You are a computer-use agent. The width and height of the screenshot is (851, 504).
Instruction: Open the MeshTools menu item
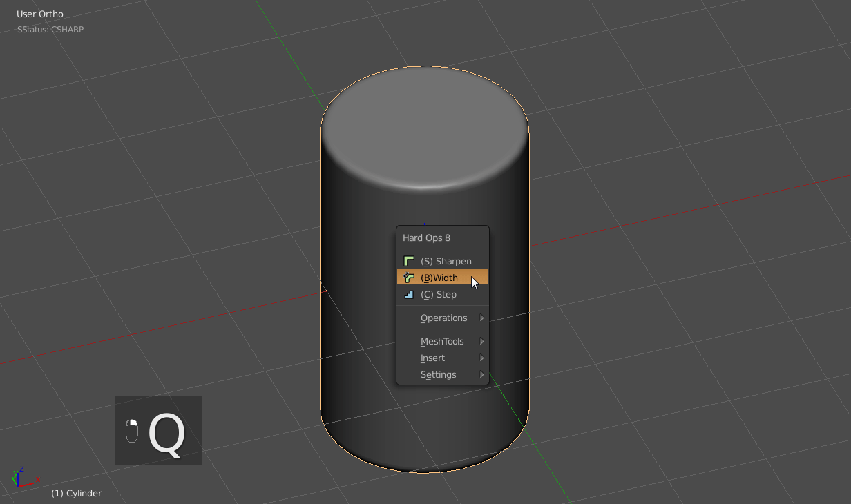(442, 342)
